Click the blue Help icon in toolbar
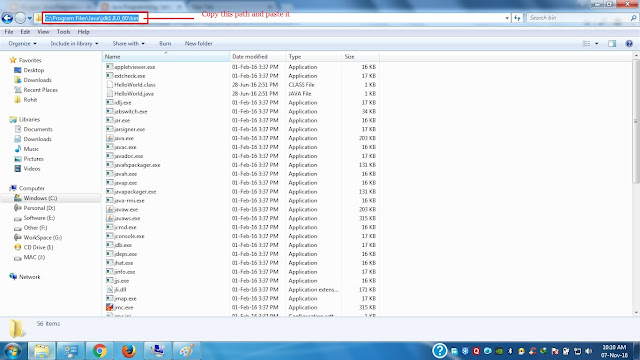 coord(629,44)
